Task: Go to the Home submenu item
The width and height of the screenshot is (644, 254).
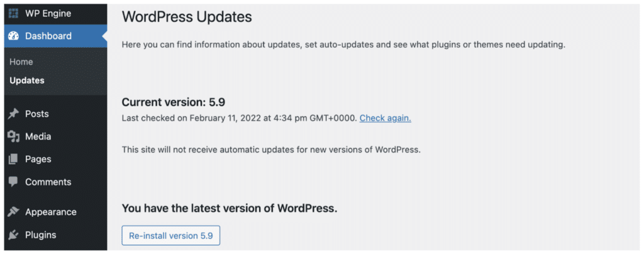Action: click(x=21, y=62)
